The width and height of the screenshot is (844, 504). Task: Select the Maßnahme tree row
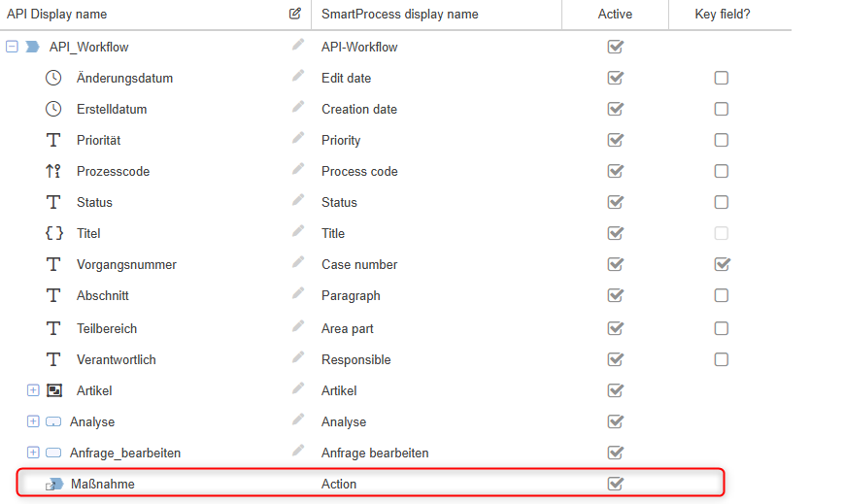[103, 484]
